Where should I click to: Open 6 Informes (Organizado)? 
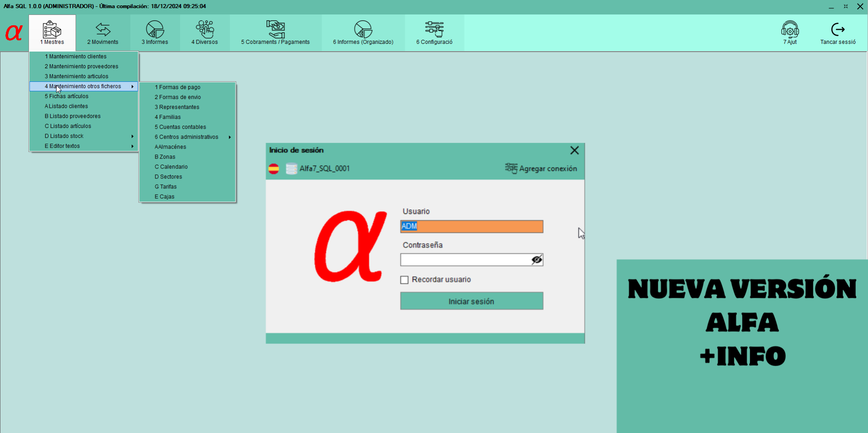coord(363,33)
